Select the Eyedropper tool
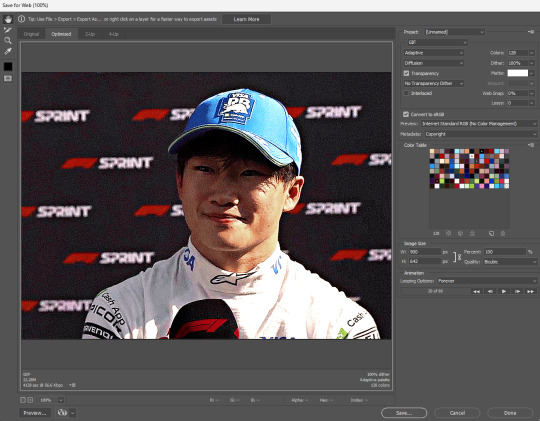 8,51
